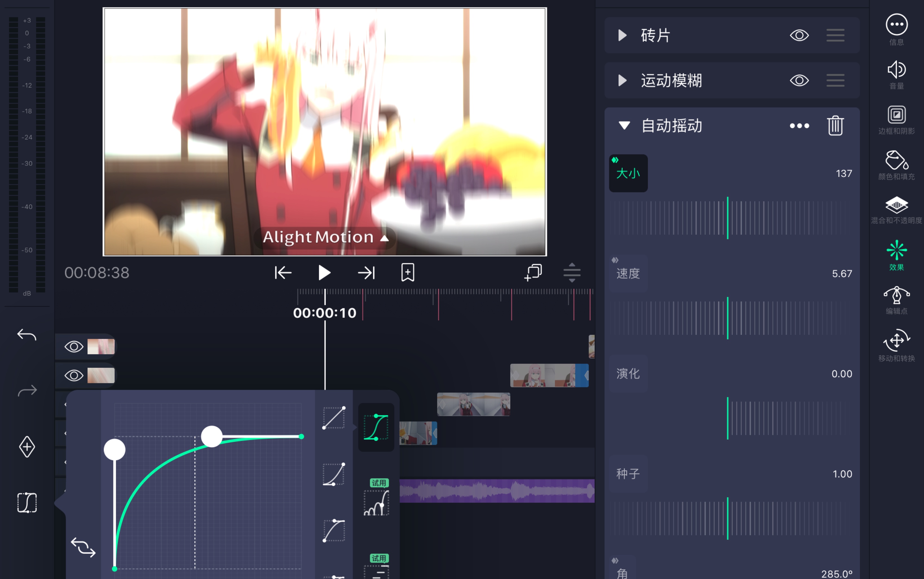Select the 速度 parameter label
924x579 pixels.
628,274
